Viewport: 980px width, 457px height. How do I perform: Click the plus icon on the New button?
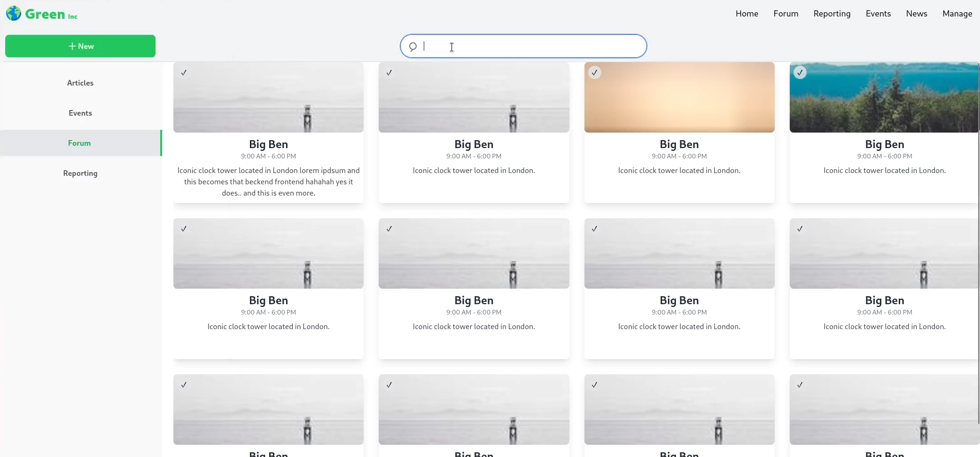click(72, 46)
